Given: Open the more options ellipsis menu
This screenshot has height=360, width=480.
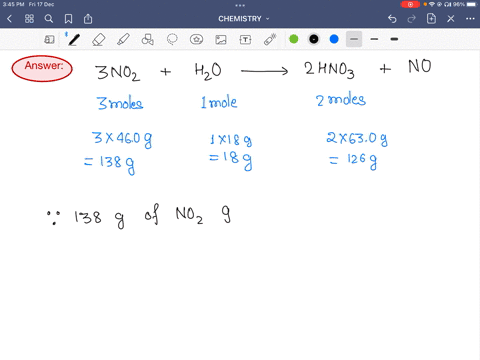Looking at the screenshot, I should pyautogui.click(x=470, y=19).
